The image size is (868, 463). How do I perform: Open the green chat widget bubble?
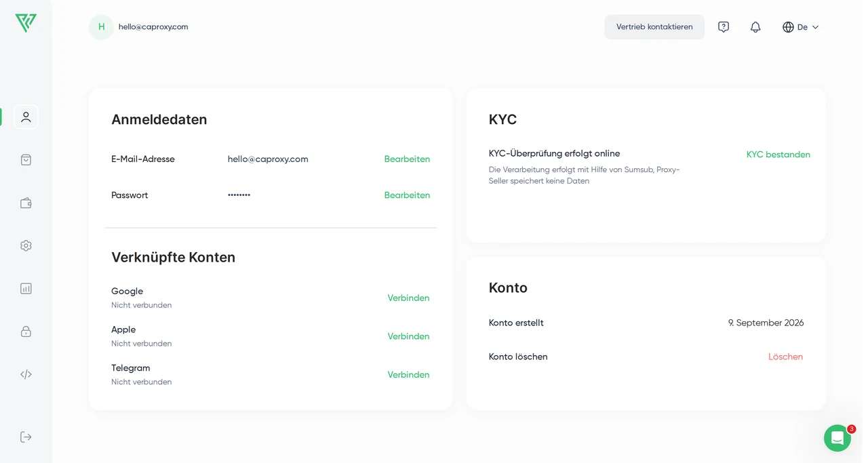837,438
